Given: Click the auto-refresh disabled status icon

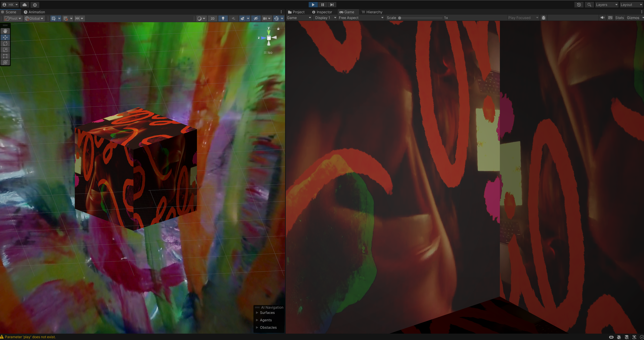Looking at the screenshot, I should [x=634, y=337].
